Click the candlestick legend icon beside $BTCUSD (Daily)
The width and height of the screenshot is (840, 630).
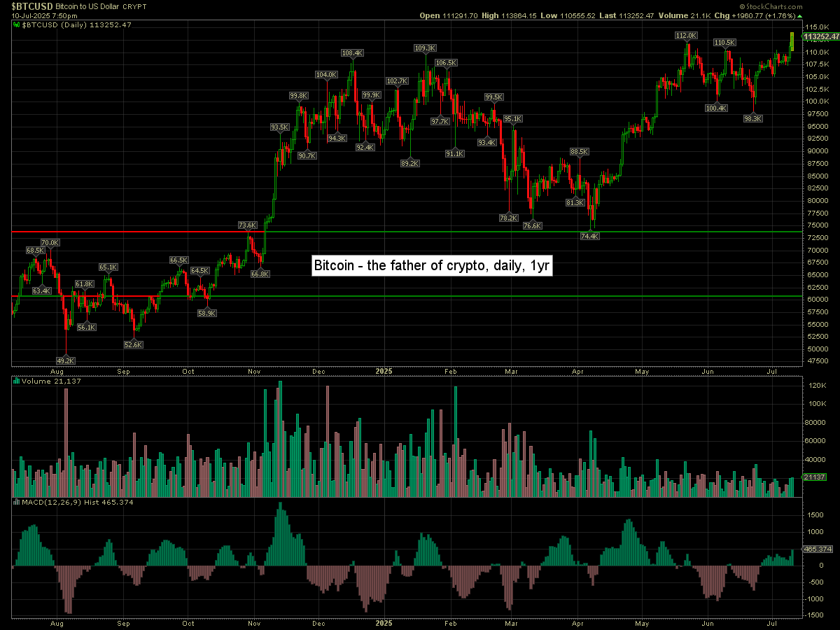coord(17,24)
